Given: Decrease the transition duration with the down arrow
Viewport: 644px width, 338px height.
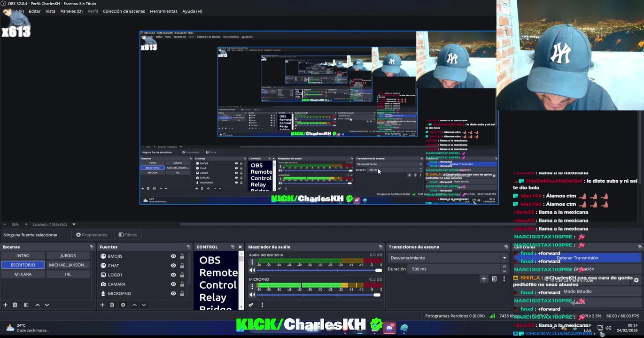Looking at the screenshot, I should click(x=504, y=271).
